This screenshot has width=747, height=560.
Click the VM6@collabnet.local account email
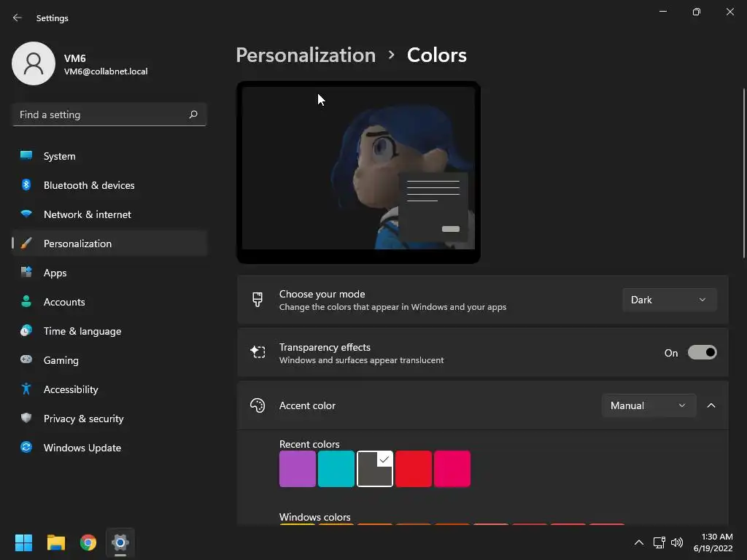point(106,71)
